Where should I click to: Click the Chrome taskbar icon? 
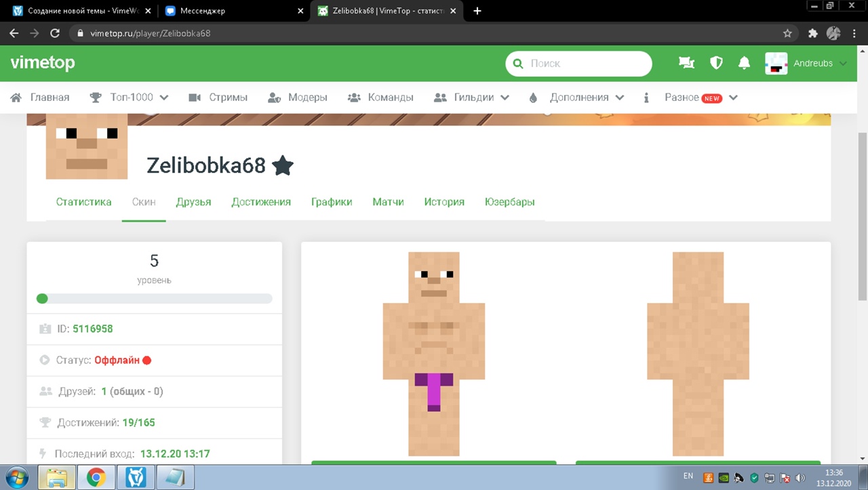pyautogui.click(x=96, y=478)
